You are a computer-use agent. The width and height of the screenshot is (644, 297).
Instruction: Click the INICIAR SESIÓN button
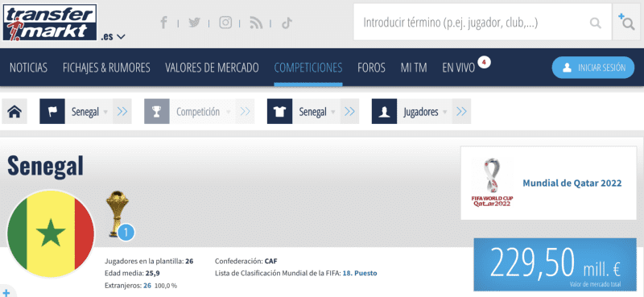(593, 68)
